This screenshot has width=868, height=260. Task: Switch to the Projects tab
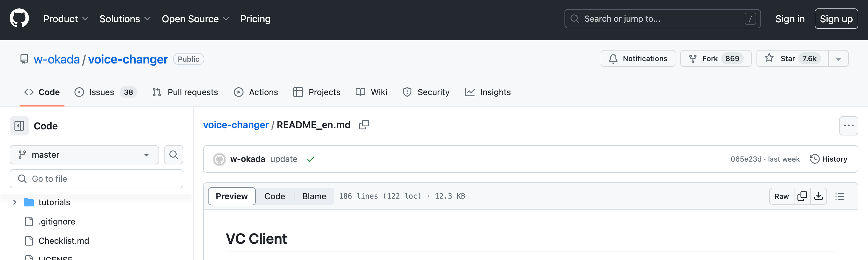point(317,92)
